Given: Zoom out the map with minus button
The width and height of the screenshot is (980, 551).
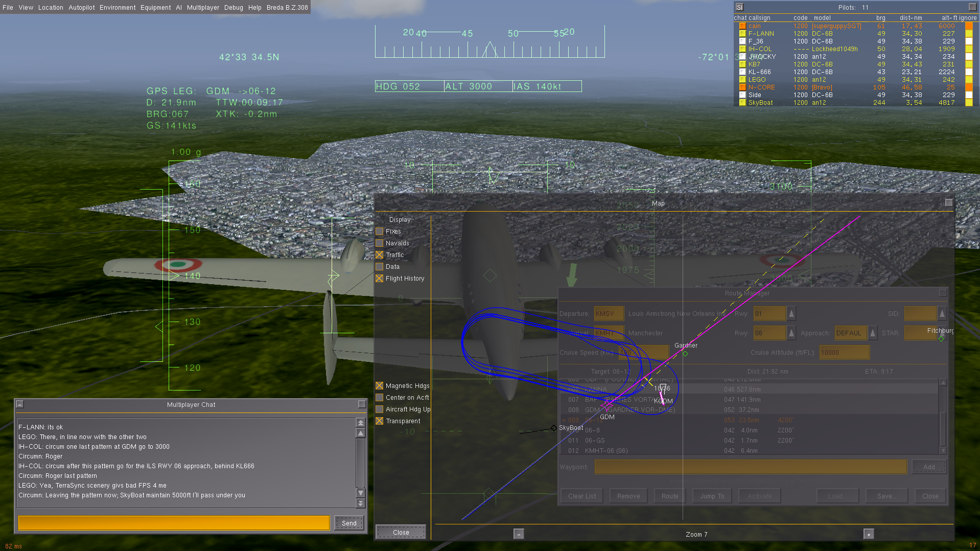Looking at the screenshot, I should click(519, 534).
